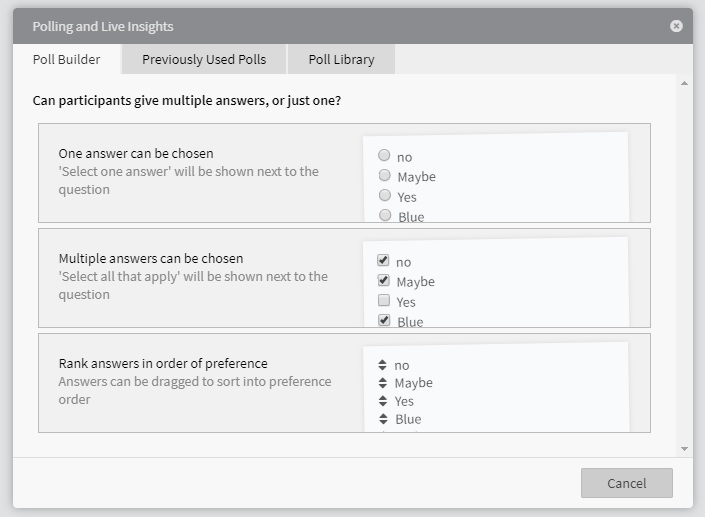This screenshot has height=517, width=705.
Task: Go to the Poll Library tab
Action: [341, 59]
